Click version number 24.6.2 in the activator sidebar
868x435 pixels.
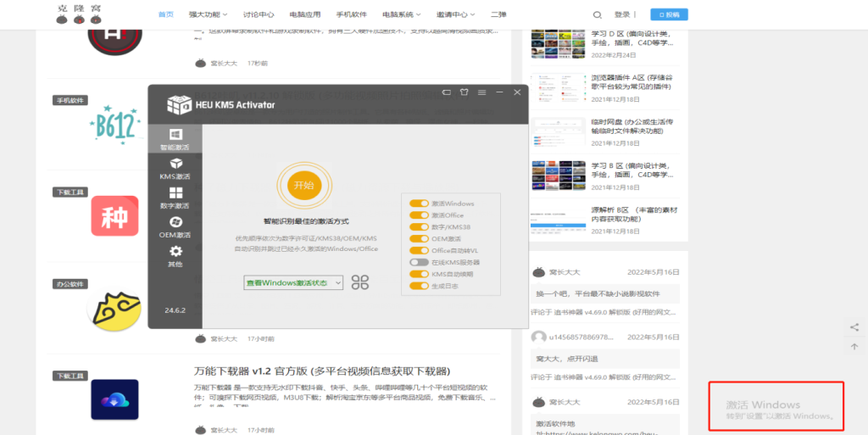click(x=175, y=310)
